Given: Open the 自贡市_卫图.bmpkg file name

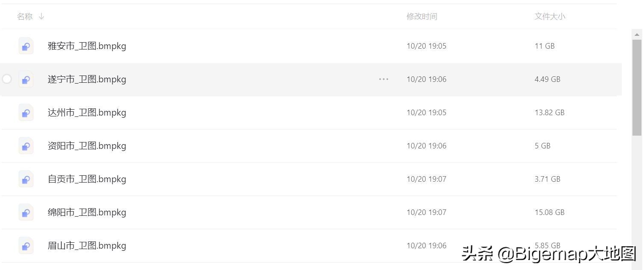Looking at the screenshot, I should coord(87,179).
